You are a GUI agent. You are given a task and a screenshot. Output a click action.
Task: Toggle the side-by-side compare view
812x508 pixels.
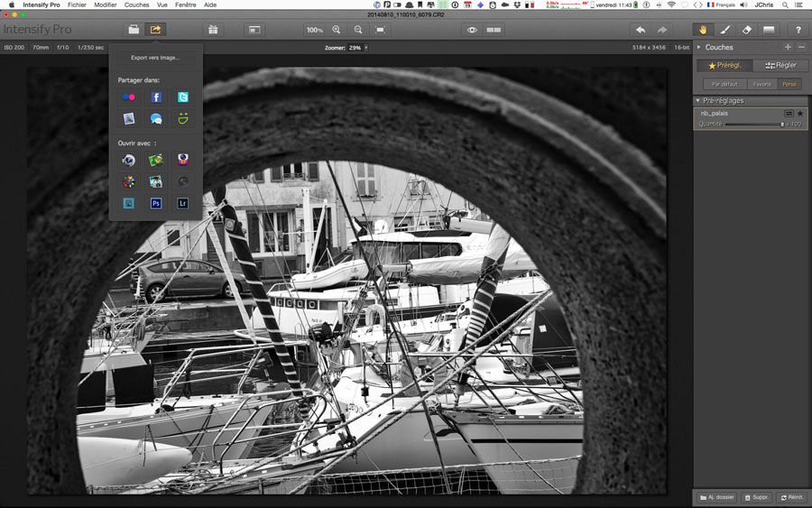(494, 30)
